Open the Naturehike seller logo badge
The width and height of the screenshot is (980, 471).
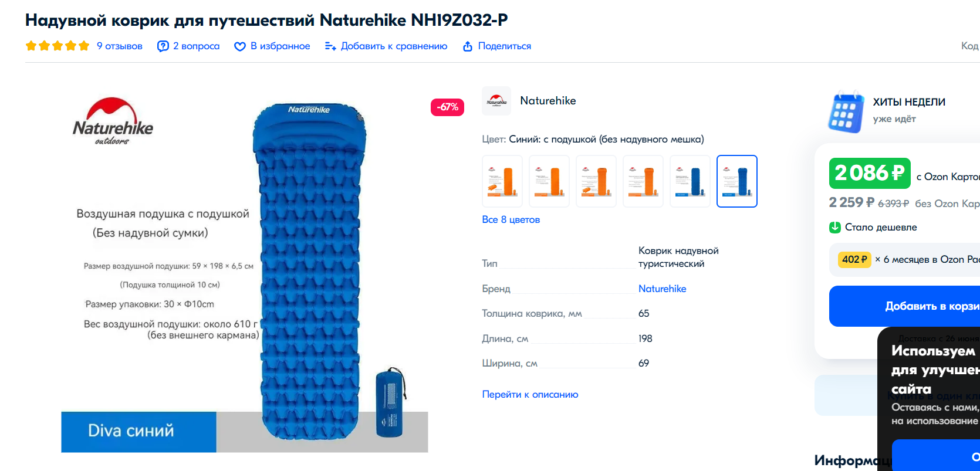click(496, 101)
